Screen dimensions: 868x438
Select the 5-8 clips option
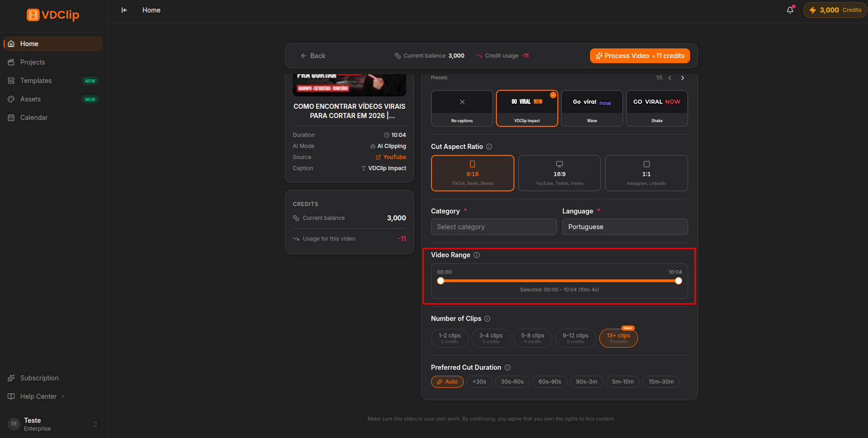click(x=533, y=338)
